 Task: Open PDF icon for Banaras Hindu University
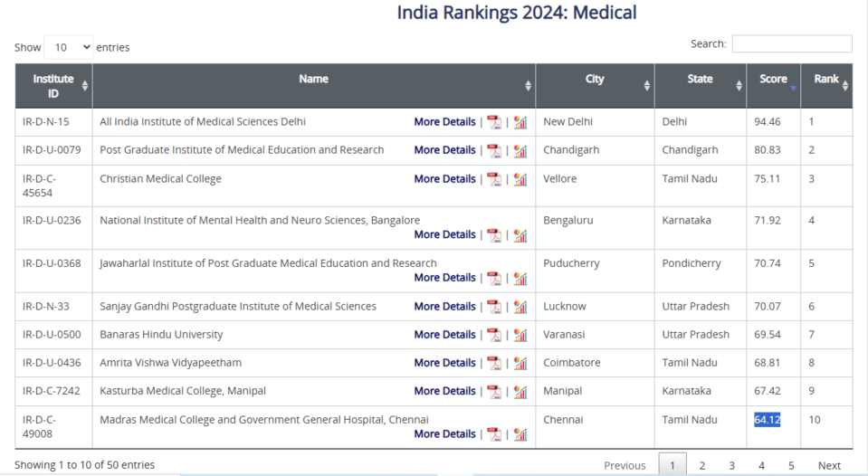coord(494,335)
